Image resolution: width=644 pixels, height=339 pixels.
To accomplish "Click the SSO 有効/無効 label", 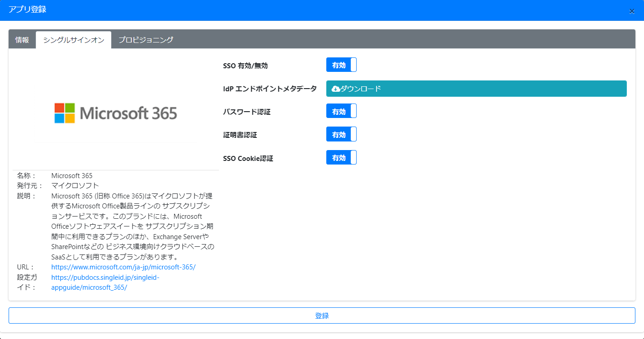I will [246, 66].
